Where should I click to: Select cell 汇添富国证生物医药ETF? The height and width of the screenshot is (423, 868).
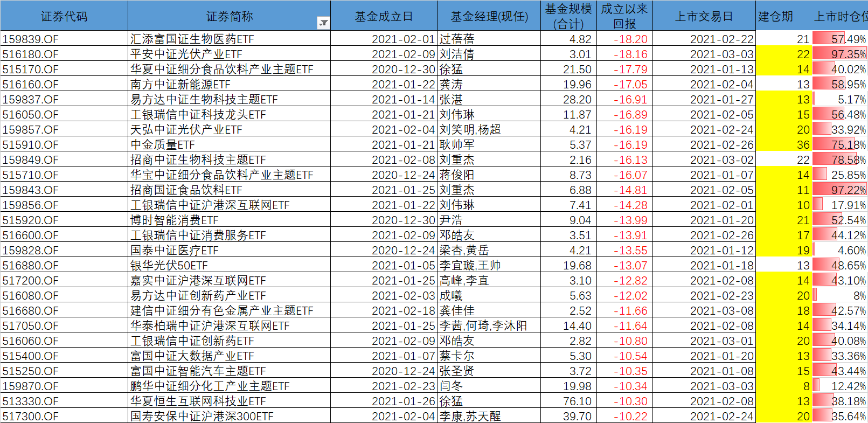point(229,39)
